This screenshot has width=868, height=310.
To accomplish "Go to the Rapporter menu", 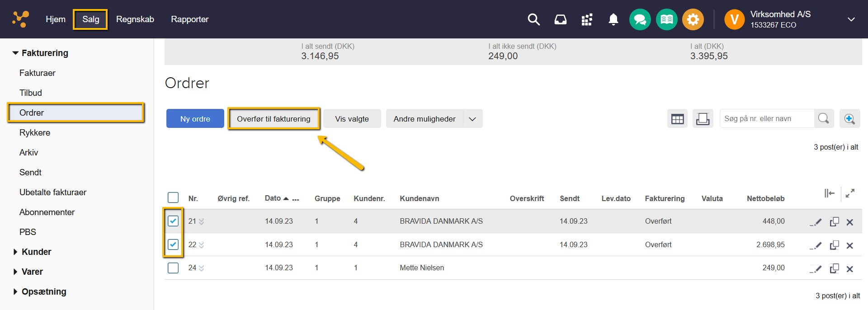I will [189, 19].
